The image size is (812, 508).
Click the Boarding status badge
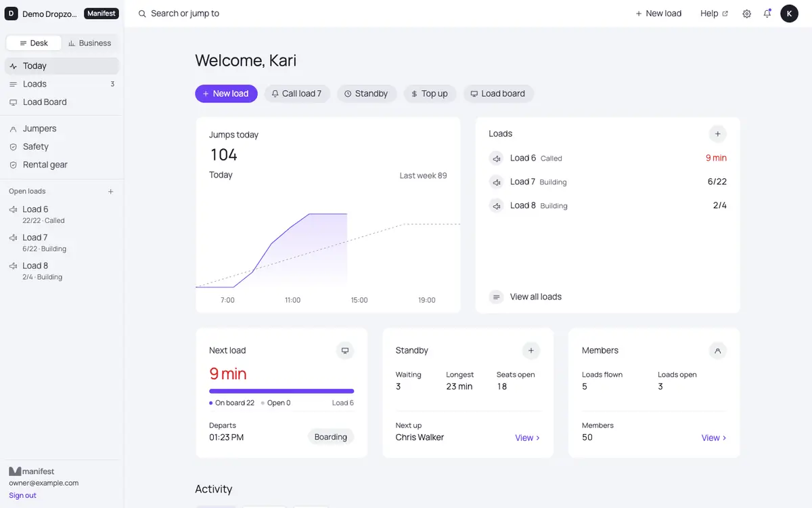(331, 438)
